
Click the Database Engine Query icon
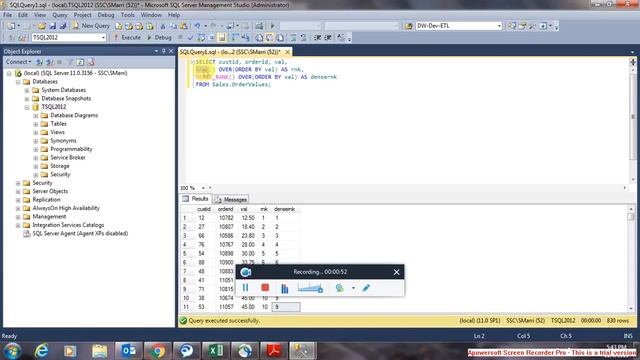[x=118, y=26]
